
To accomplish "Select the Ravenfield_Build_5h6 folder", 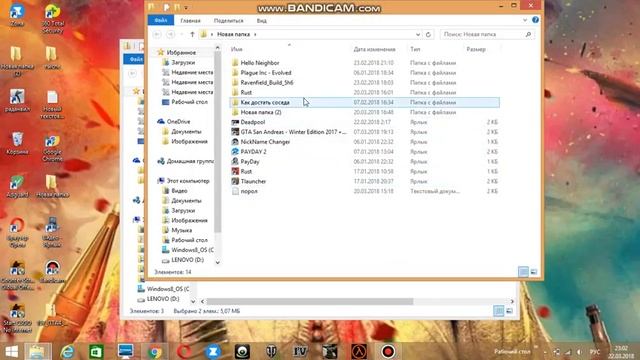I will coord(267,82).
